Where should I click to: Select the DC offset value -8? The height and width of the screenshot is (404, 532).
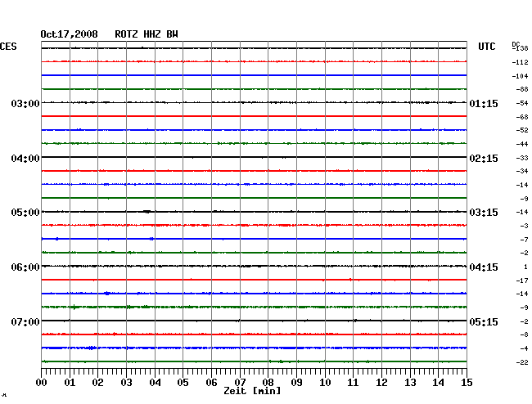[x=524, y=334]
